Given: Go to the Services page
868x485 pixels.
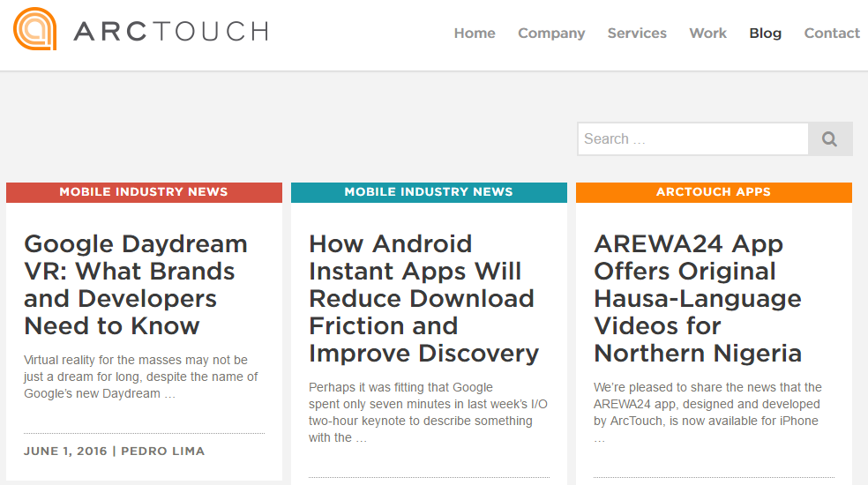Looking at the screenshot, I should [x=637, y=34].
